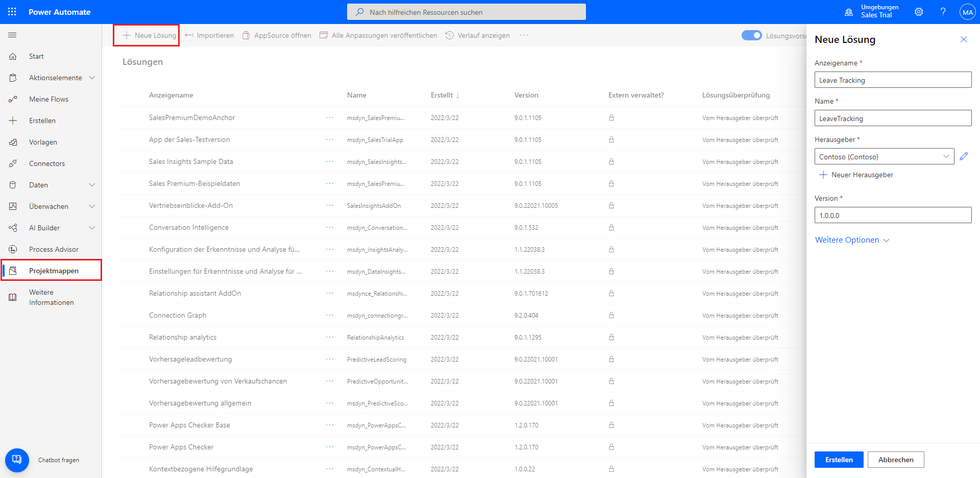Viewport: 980px width, 478px height.
Task: Click the lock icon in Relationship analytics row
Action: pyautogui.click(x=611, y=337)
